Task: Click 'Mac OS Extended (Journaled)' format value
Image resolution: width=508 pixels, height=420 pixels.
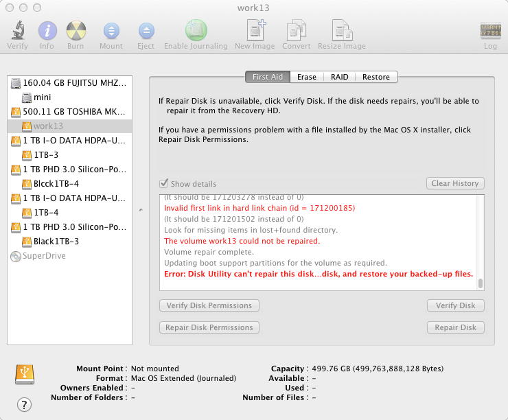Action: (183, 378)
